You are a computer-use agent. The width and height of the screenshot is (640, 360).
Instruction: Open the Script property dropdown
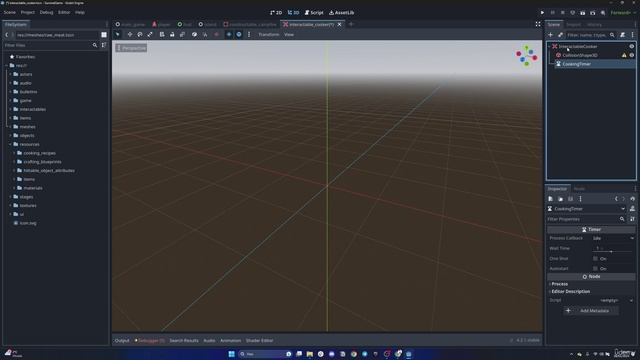click(x=613, y=300)
